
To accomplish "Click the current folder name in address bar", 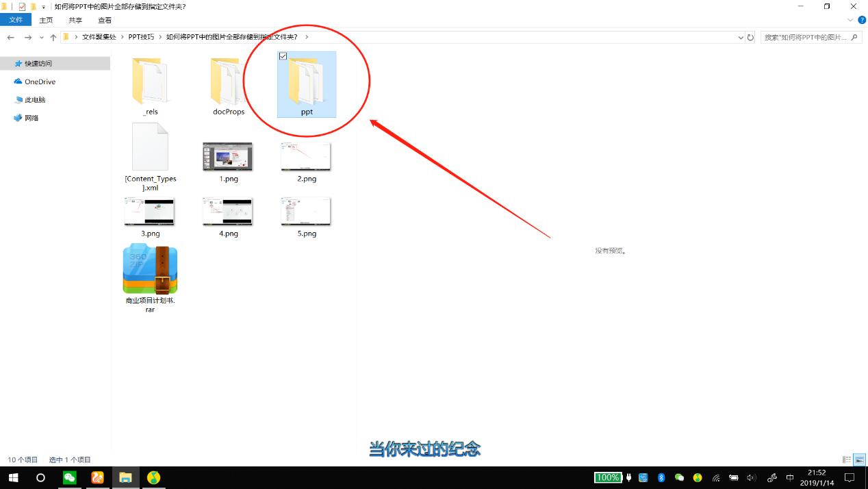I will (x=232, y=37).
